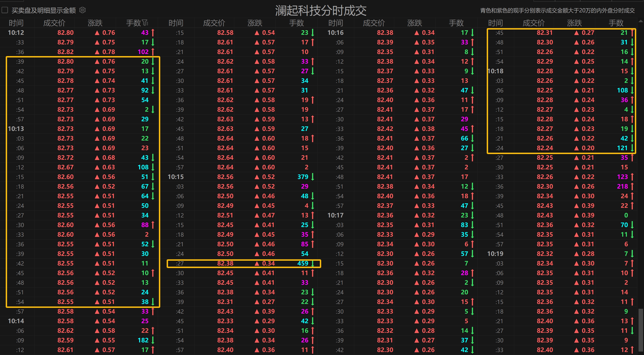Click the price 82.82 cell
The width and height of the screenshot is (644, 355).
pyautogui.click(x=66, y=52)
